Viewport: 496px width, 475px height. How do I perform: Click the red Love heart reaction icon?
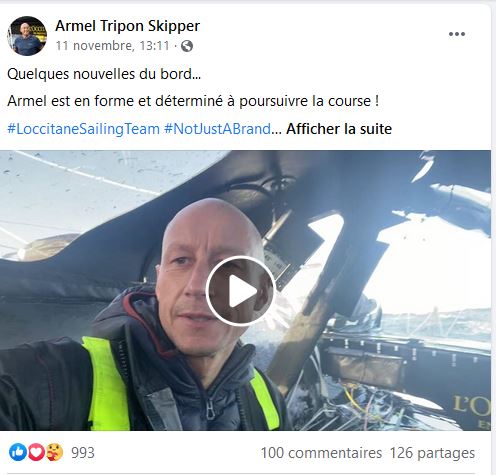36,452
